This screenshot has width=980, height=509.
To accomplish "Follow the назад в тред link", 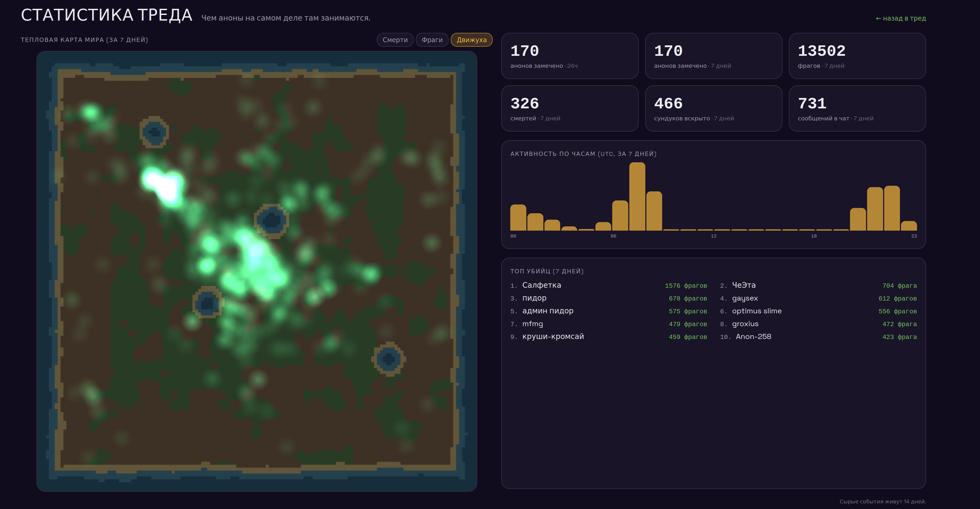I will pos(900,18).
